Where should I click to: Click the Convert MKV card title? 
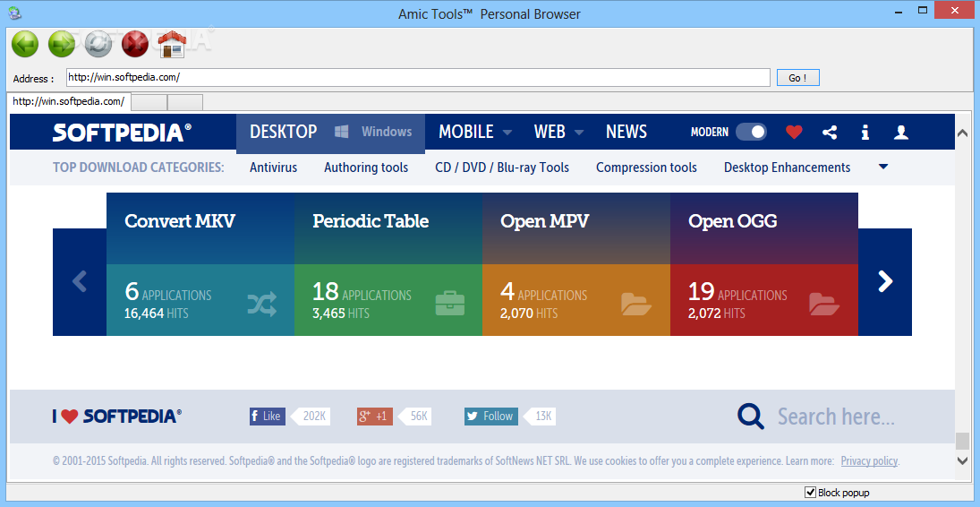point(180,221)
